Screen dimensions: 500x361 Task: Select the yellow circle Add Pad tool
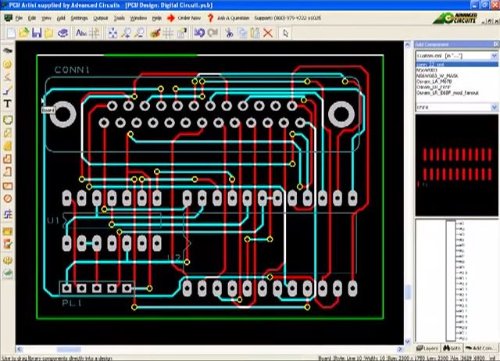pos(7,64)
